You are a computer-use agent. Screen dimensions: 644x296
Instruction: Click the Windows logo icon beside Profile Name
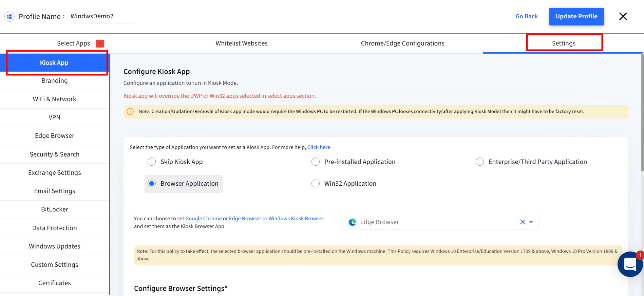click(x=10, y=17)
